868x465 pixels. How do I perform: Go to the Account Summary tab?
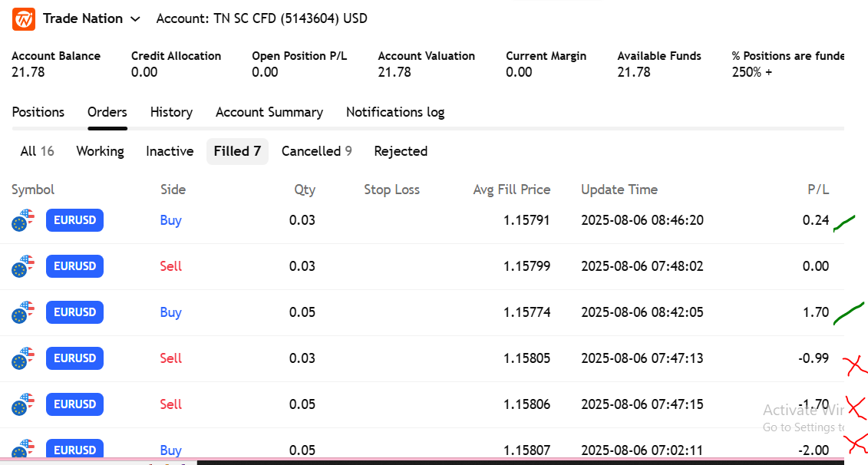pos(269,112)
